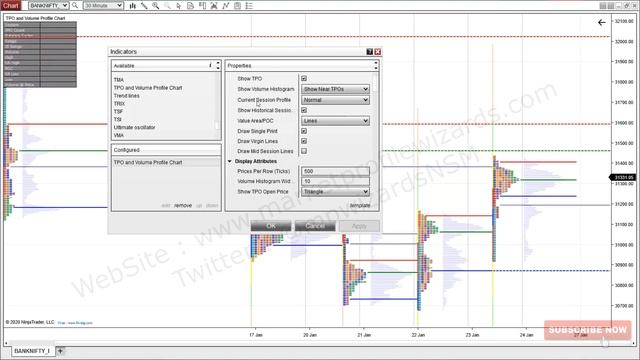Select TSI indicator
This screenshot has height=360, width=640.
point(118,119)
